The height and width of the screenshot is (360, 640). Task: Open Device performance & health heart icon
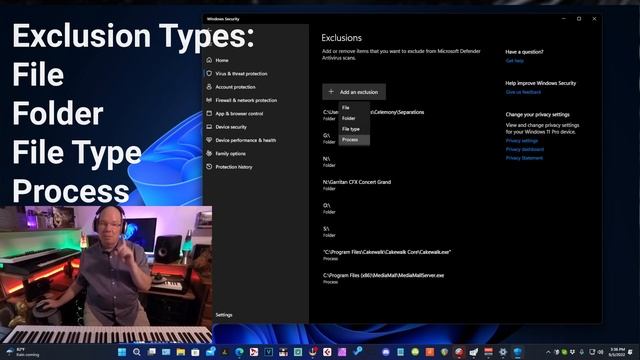pos(209,140)
